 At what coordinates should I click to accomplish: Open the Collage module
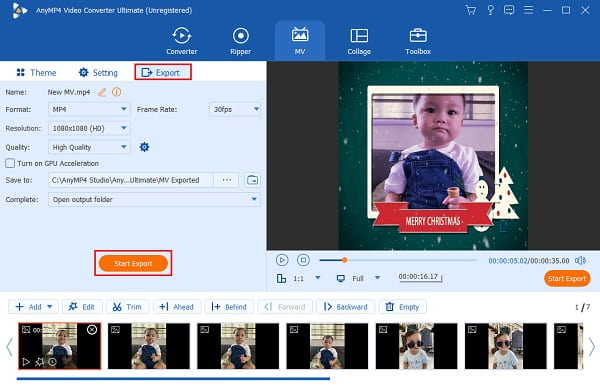point(359,41)
